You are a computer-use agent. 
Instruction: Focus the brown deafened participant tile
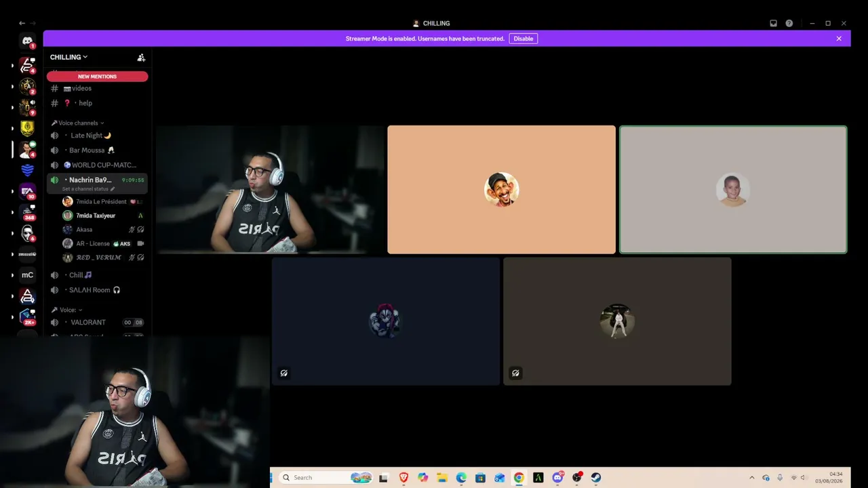pyautogui.click(x=617, y=321)
